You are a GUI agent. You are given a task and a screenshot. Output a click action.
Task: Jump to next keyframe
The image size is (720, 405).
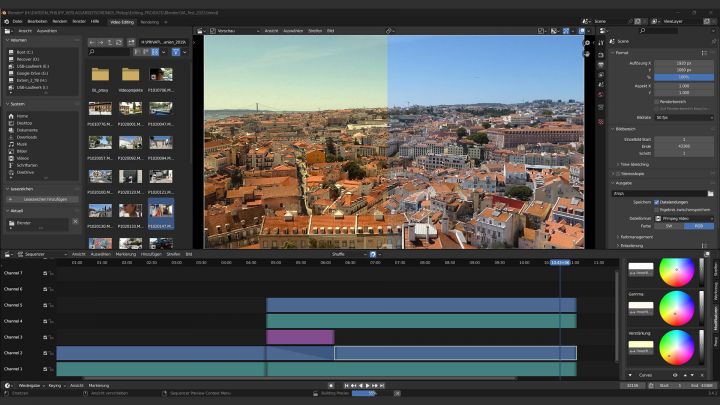coord(375,386)
